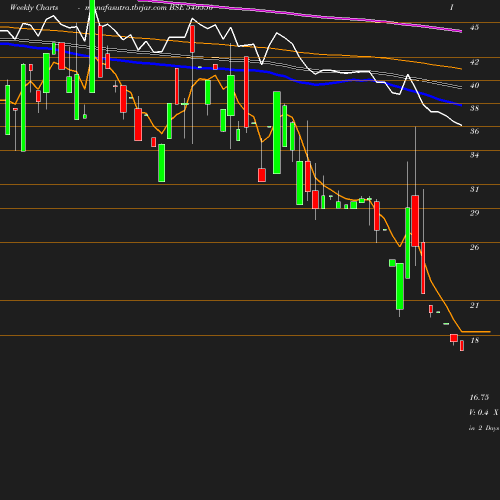500x500 pixels.
Task: Click the '36' price axis label
Action: pos(474,131)
